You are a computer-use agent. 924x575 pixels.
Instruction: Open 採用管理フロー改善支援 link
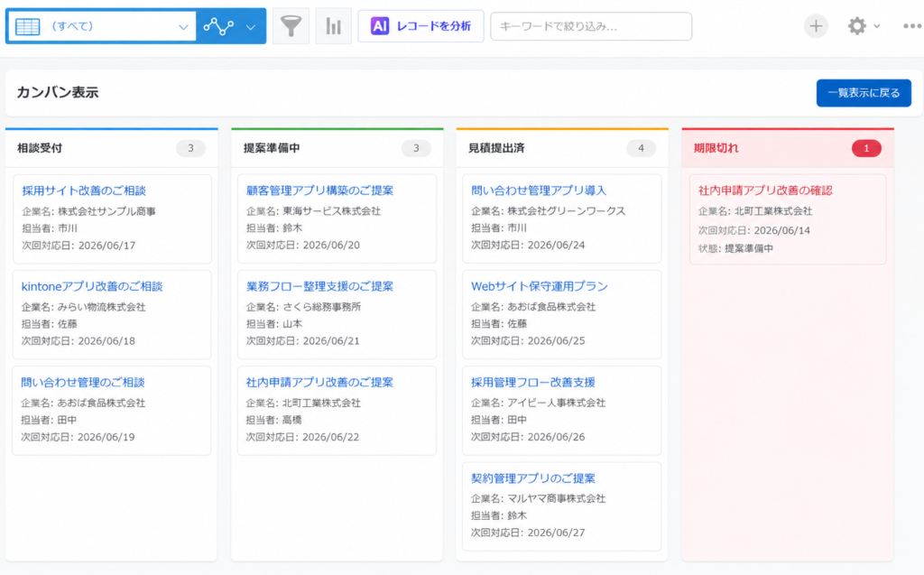click(533, 382)
